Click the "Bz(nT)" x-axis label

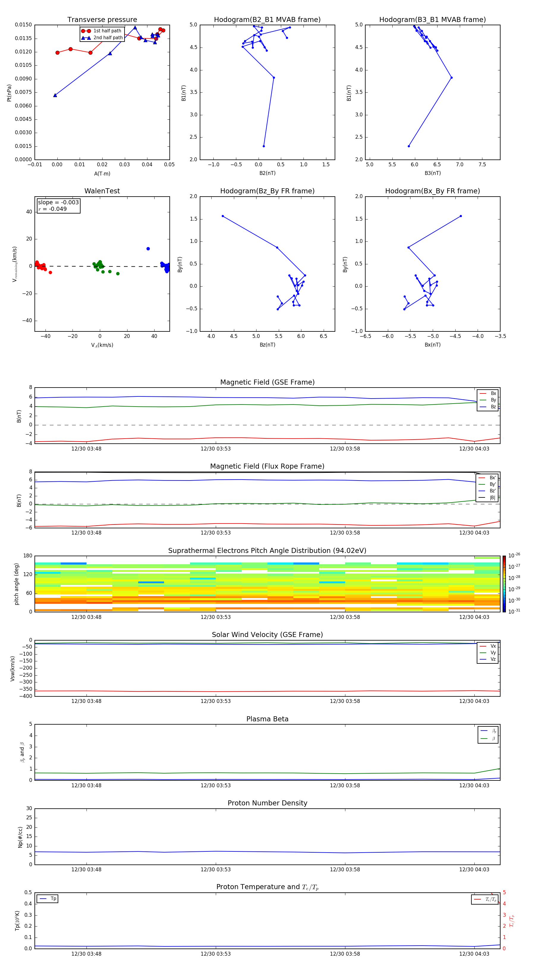click(x=267, y=345)
